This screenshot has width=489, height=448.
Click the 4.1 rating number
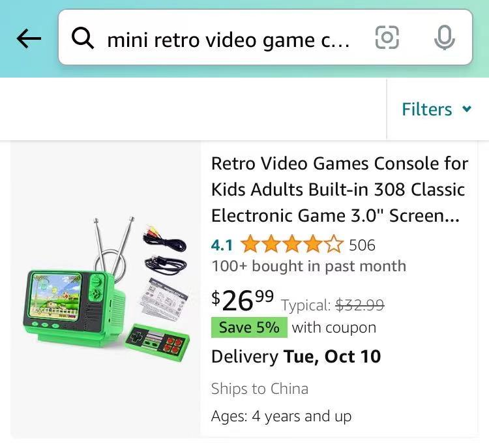pyautogui.click(x=222, y=245)
